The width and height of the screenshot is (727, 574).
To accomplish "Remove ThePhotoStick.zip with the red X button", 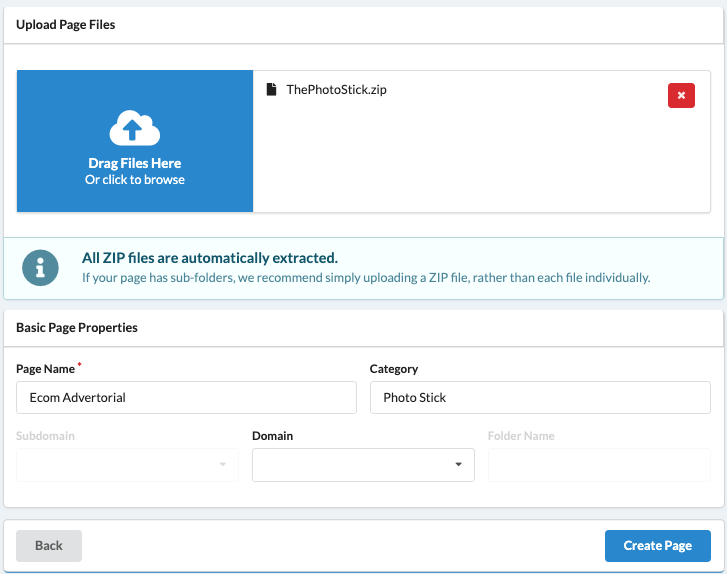I will click(681, 96).
